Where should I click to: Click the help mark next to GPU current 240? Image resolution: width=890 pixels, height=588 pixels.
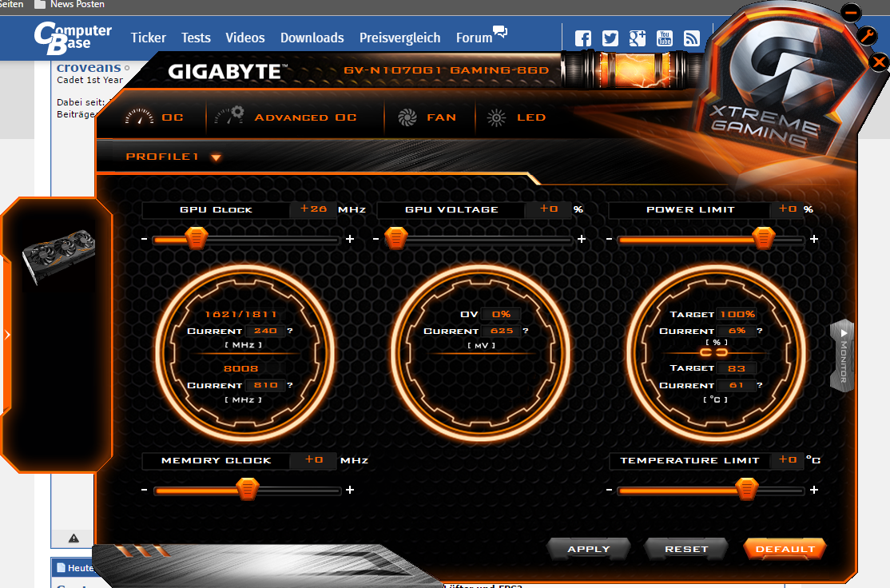(290, 330)
